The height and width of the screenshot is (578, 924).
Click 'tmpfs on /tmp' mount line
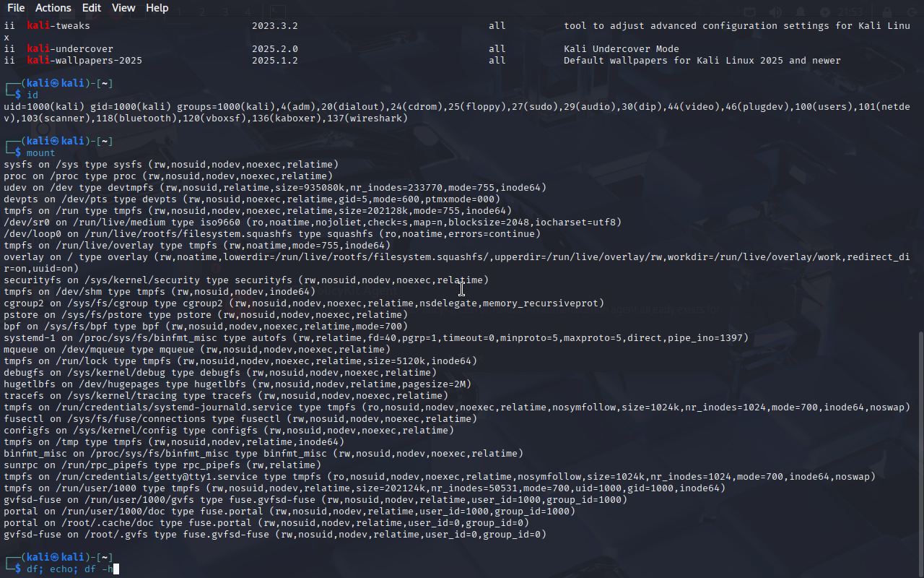pyautogui.click(x=174, y=442)
